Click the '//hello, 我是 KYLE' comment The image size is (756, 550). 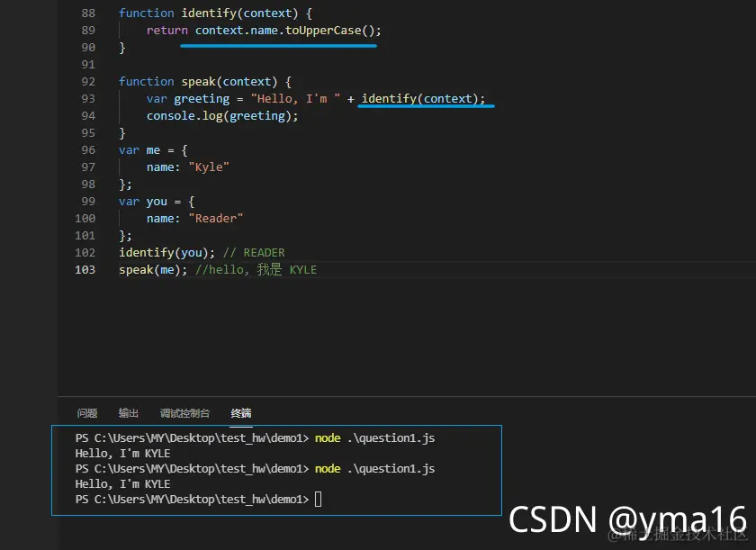[256, 269]
